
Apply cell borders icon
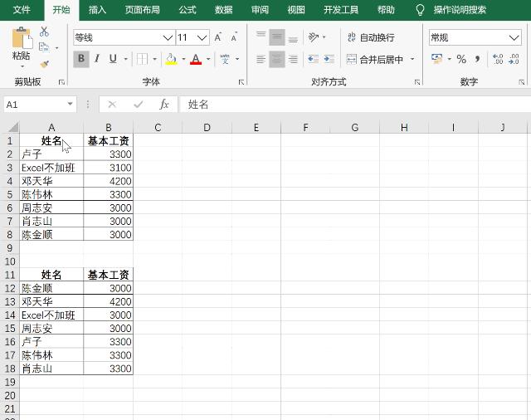pos(142,59)
